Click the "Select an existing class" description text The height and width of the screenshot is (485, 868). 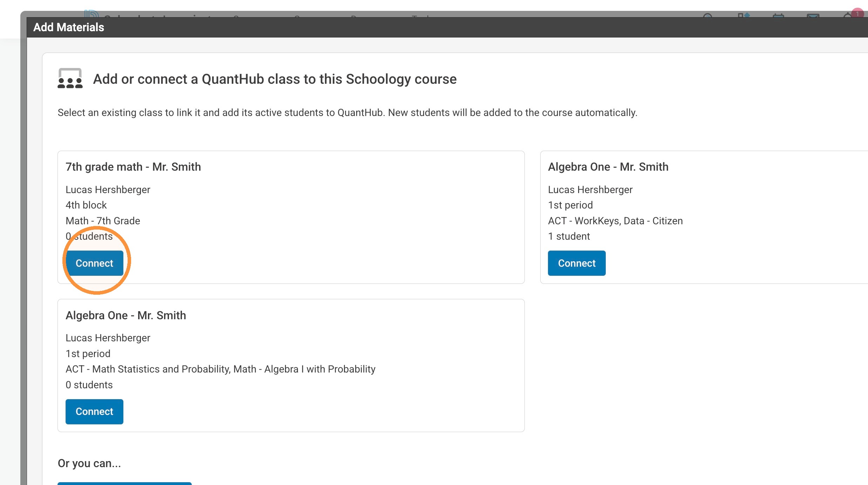(x=347, y=112)
